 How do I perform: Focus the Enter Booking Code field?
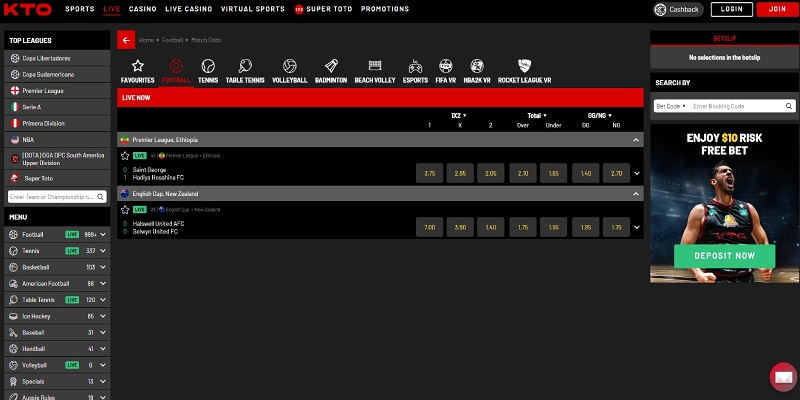[737, 106]
